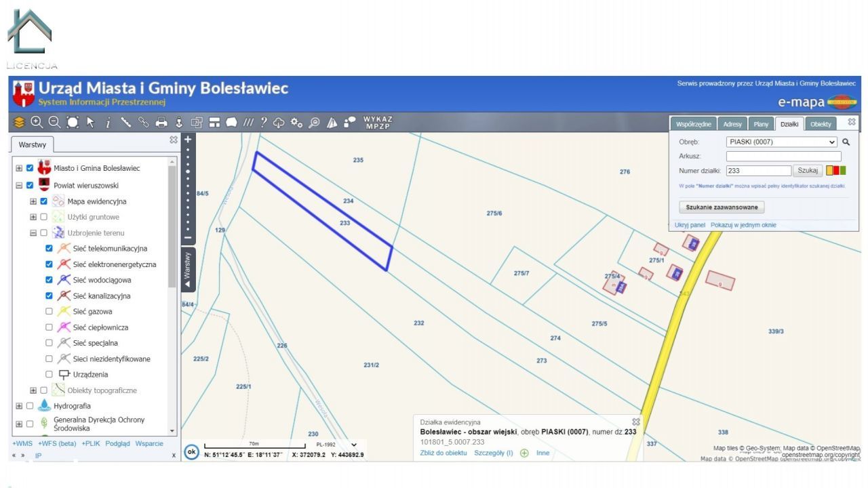Check the Hydrografia layer checkbox

pyautogui.click(x=30, y=406)
